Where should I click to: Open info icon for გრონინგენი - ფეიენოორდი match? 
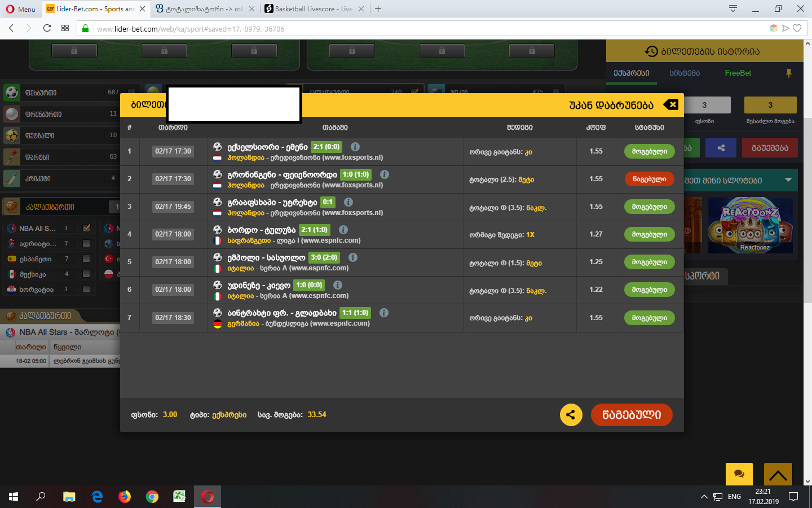coord(385,174)
